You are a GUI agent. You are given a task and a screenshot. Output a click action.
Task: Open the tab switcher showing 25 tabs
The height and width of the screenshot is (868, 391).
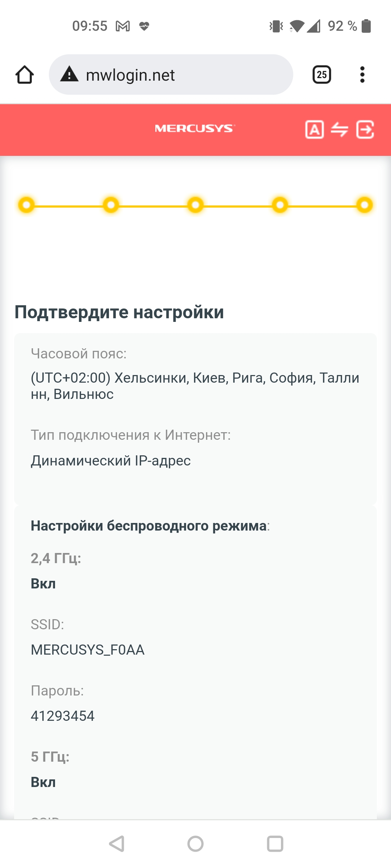(321, 75)
